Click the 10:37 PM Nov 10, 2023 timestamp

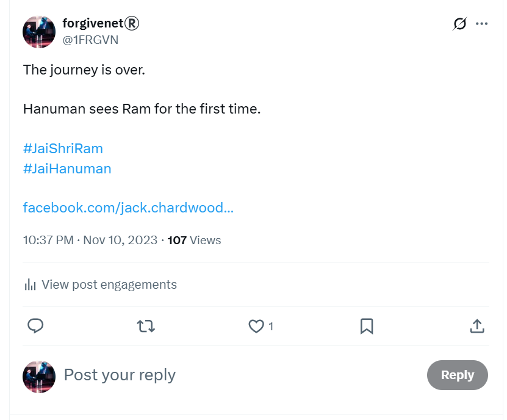coord(90,240)
